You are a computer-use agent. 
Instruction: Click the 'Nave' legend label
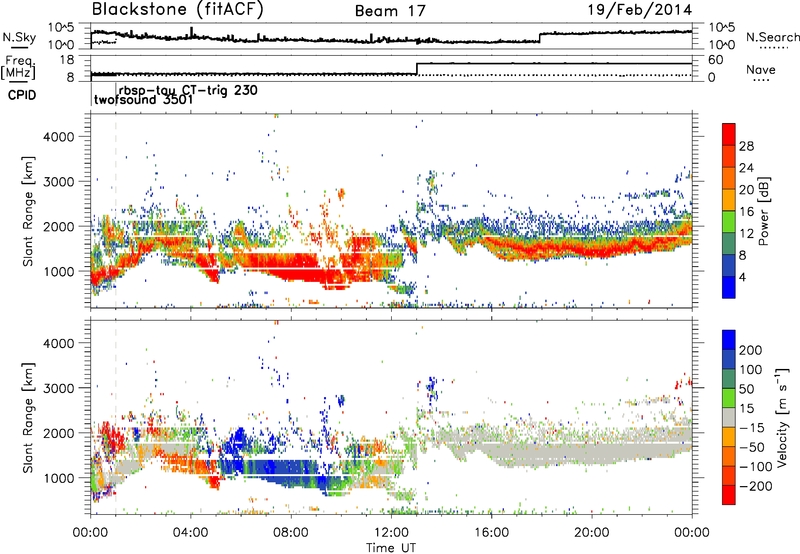click(x=761, y=70)
